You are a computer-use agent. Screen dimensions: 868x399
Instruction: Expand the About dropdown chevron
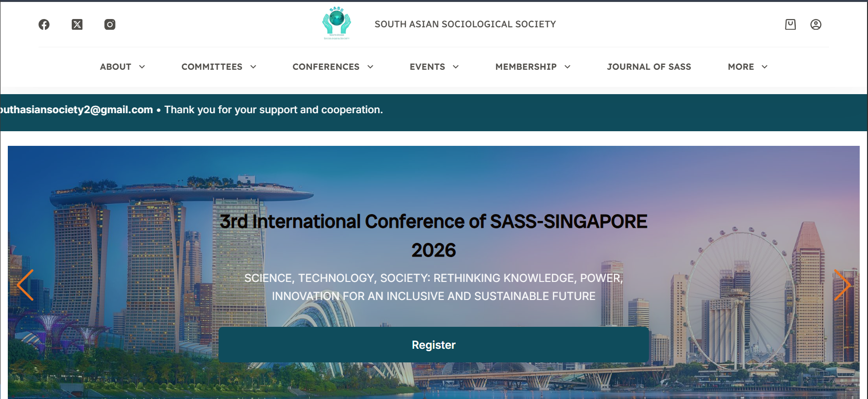tap(142, 67)
